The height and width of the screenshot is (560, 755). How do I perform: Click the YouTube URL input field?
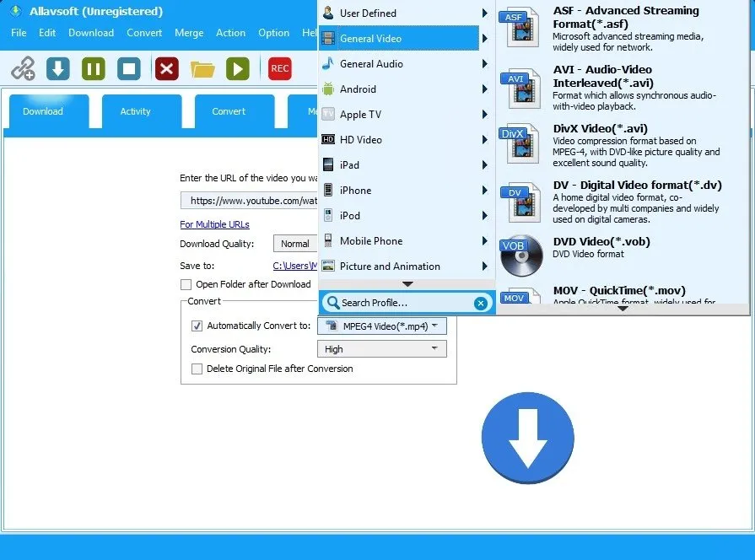tap(249, 201)
